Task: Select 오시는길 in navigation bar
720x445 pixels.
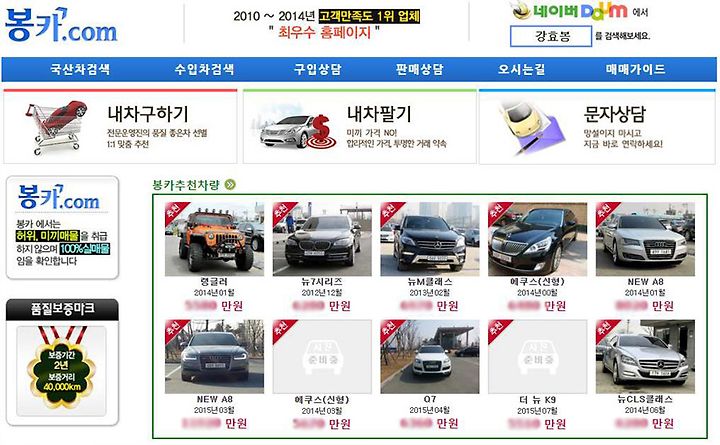Action: pyautogui.click(x=522, y=69)
